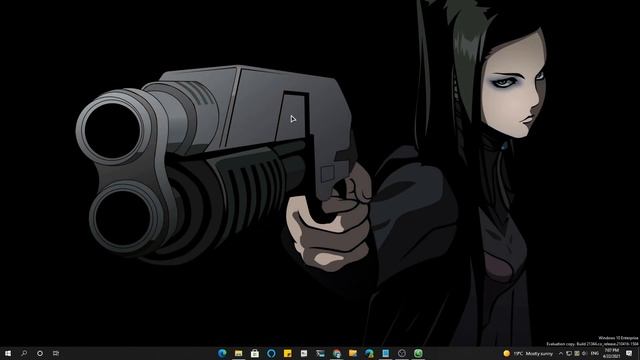Screen dimensions: 640x360
Task: Open the yellow folder icon beside Chrome
Action: point(353,353)
